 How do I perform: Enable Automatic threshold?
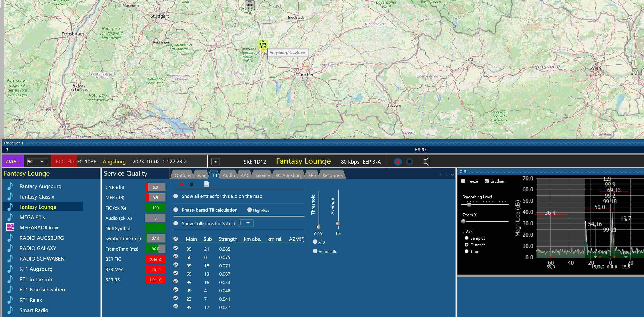(315, 251)
